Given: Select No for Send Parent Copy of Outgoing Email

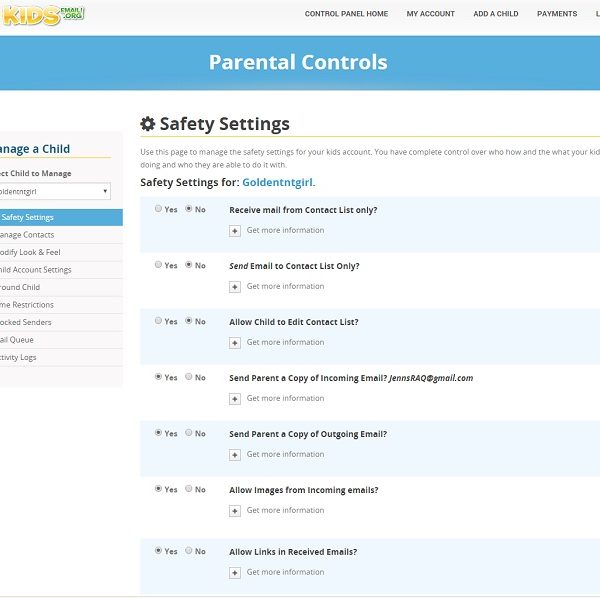Looking at the screenshot, I should point(189,432).
